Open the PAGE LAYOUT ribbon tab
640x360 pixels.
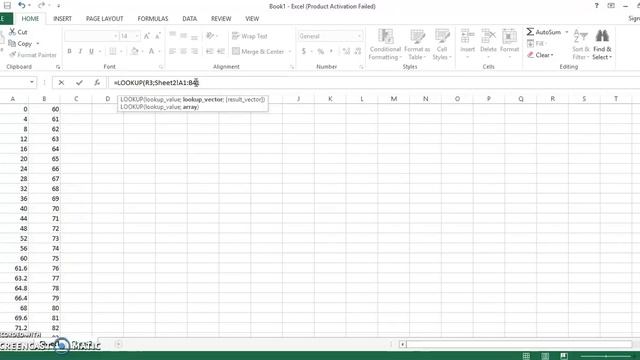(104, 19)
